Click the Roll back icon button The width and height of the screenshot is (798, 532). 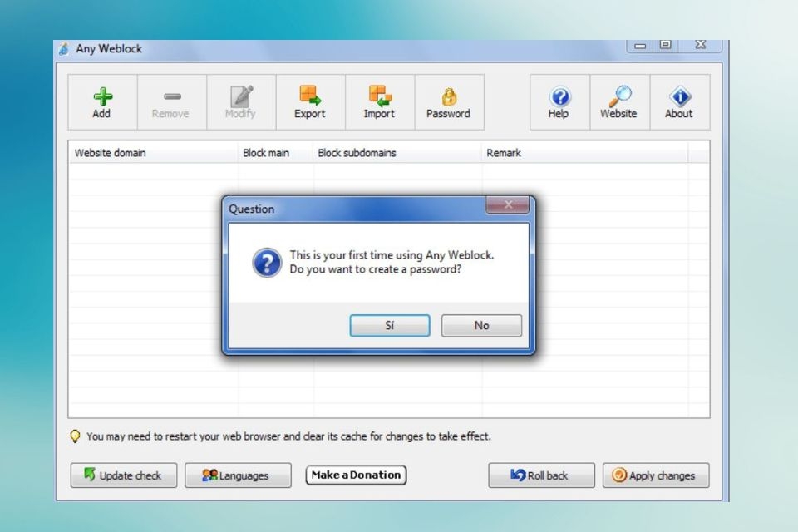click(x=541, y=475)
